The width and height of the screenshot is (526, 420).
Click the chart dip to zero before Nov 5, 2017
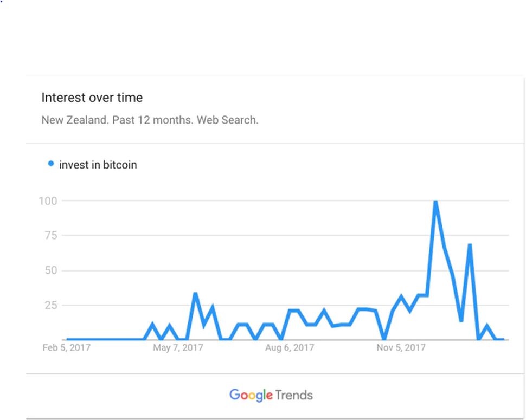(x=384, y=339)
